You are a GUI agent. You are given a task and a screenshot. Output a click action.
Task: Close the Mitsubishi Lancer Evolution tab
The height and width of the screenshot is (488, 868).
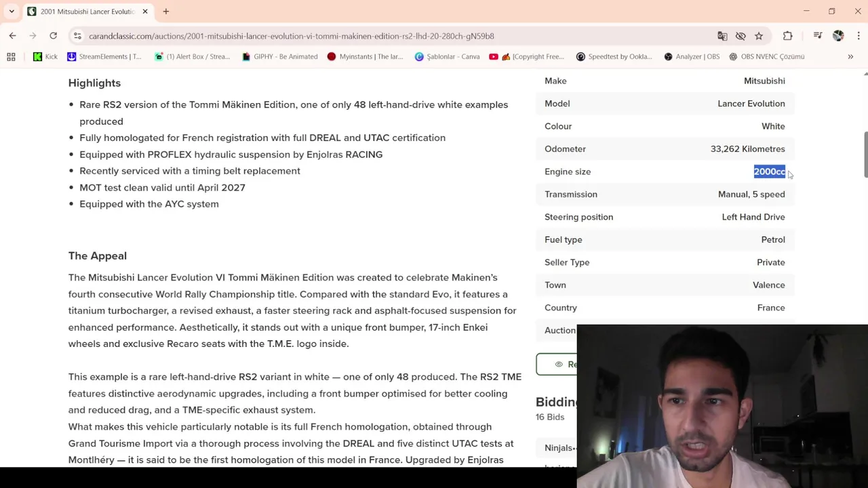[x=145, y=12]
